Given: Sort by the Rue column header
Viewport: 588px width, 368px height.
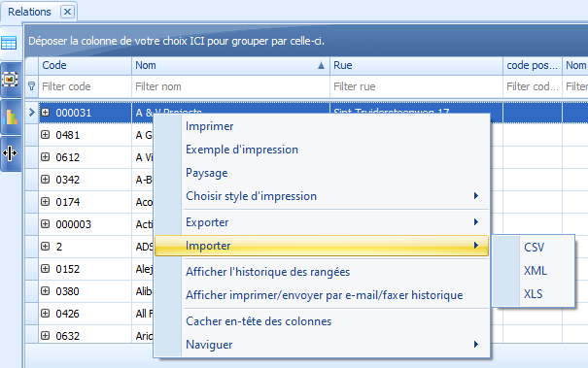Looking at the screenshot, I should pyautogui.click(x=416, y=66).
